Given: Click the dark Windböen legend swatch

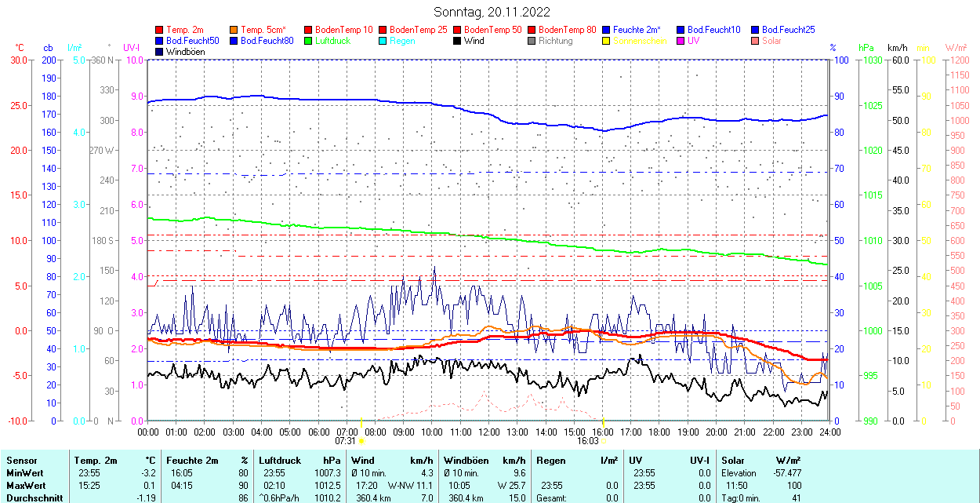Looking at the screenshot, I should pyautogui.click(x=160, y=52).
